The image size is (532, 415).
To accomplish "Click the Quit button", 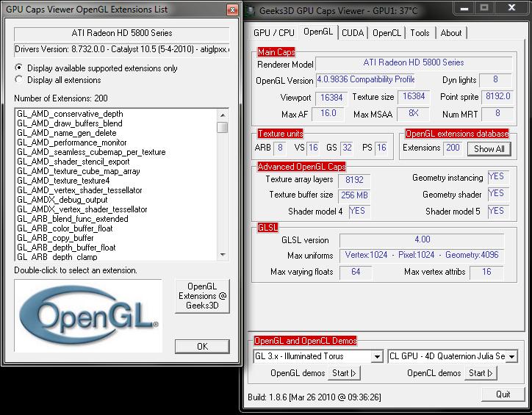I will click(503, 394).
